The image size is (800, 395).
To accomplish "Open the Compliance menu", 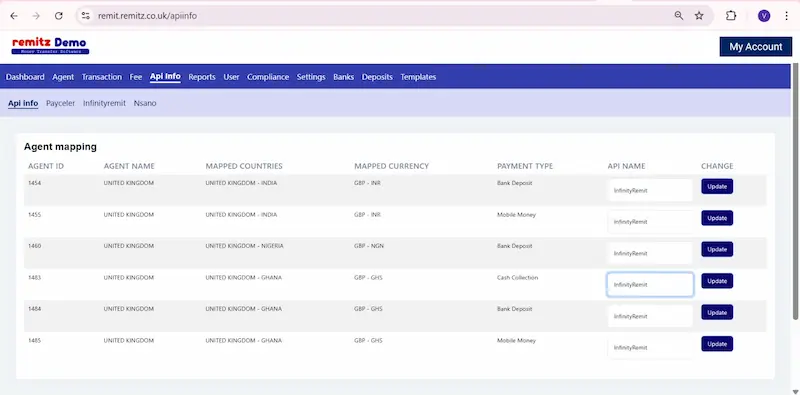I will click(x=268, y=77).
